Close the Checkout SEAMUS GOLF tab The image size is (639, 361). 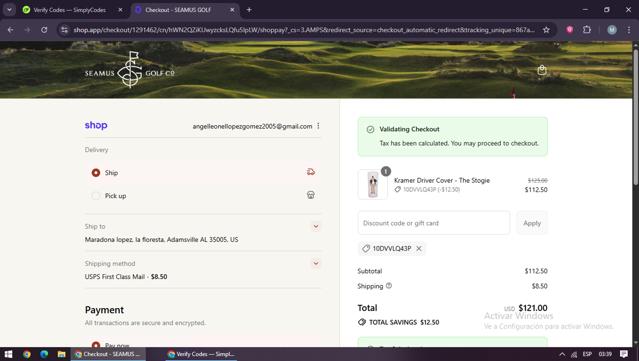[232, 10]
